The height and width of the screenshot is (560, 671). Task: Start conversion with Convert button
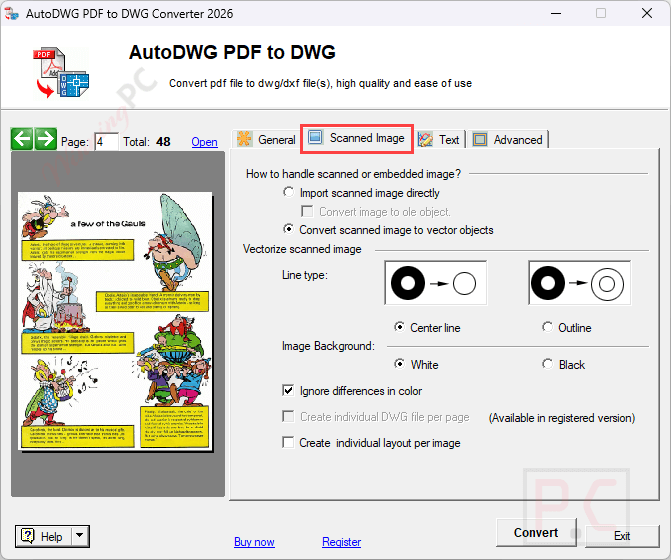536,533
